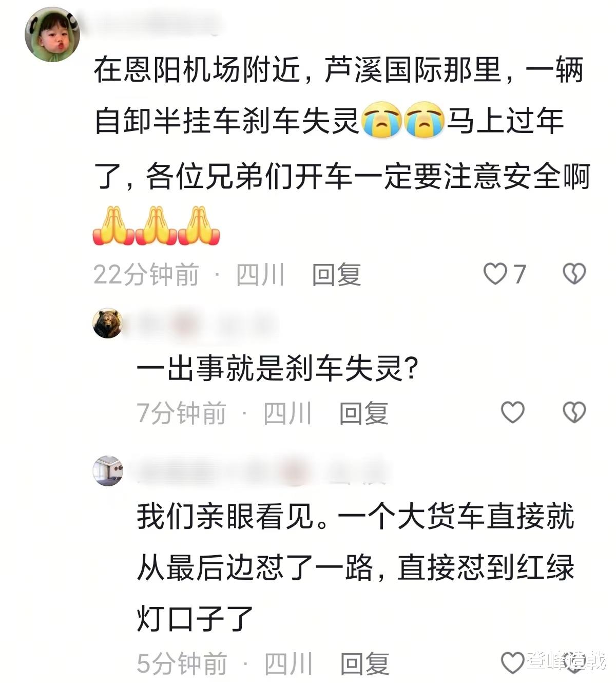Tap broken heart on the 7分钟前 reply
The width and height of the screenshot is (616, 683).
pyautogui.click(x=574, y=412)
